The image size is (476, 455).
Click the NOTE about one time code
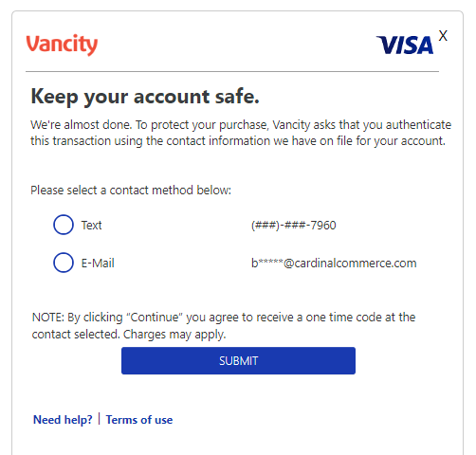(x=224, y=325)
